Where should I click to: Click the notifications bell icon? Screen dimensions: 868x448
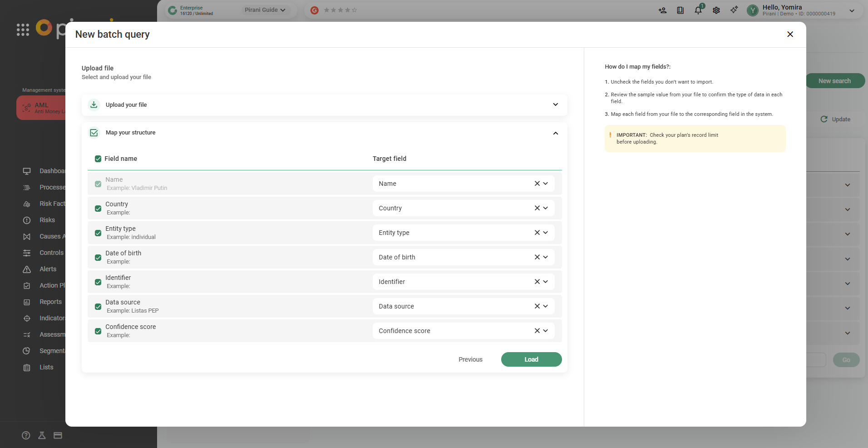click(698, 10)
